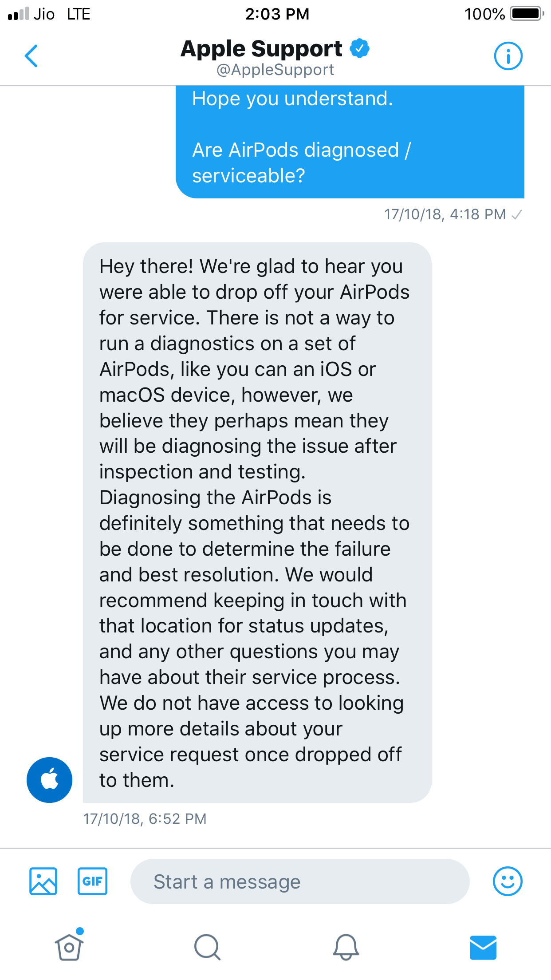Tap the photo attachment icon
The image size is (551, 980).
pos(43,881)
